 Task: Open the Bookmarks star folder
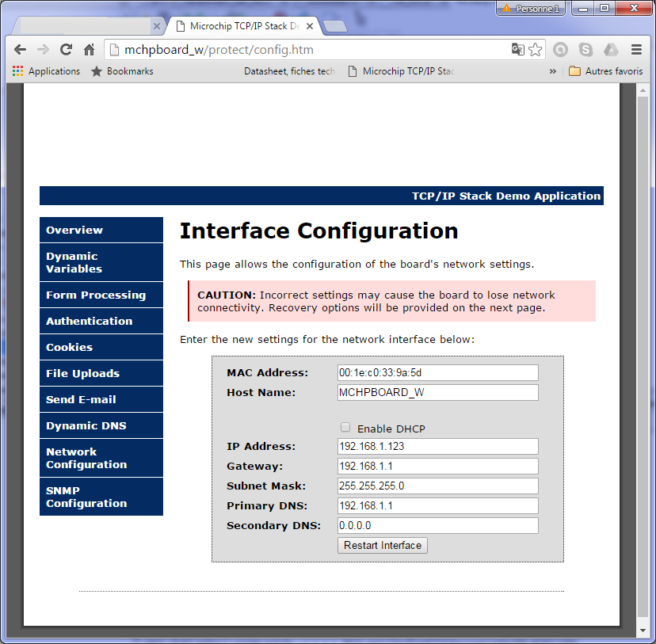click(x=122, y=71)
